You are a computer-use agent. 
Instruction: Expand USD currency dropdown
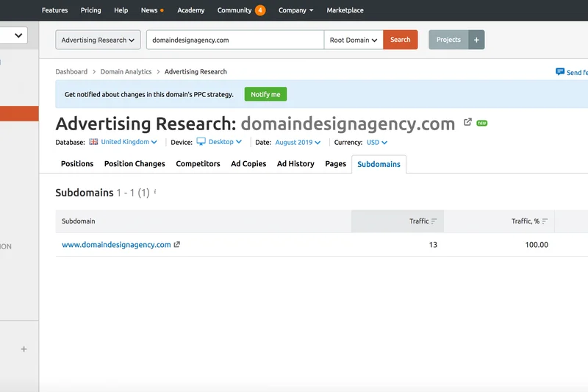pos(377,143)
